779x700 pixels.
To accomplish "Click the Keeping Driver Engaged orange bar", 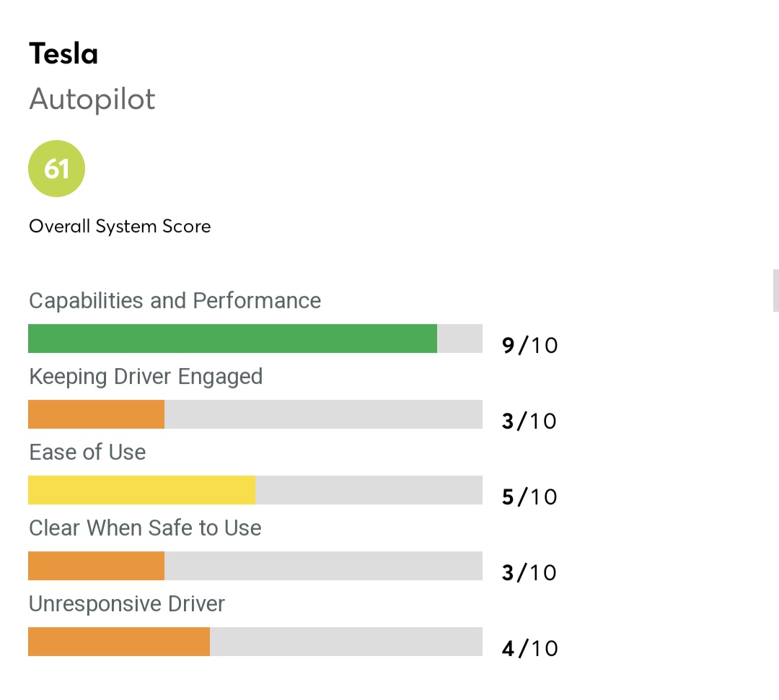I will (96, 414).
